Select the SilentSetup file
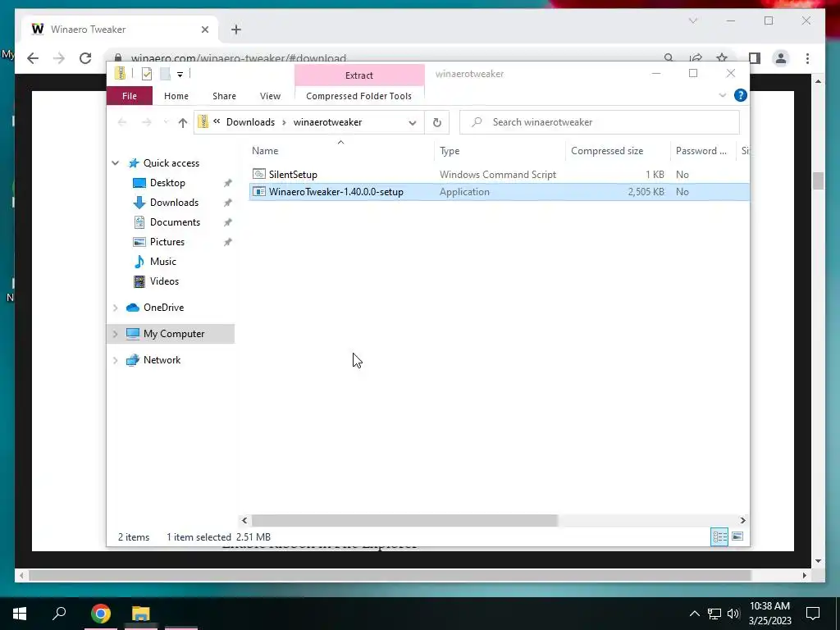Screen dimensions: 840x630 pos(293,175)
